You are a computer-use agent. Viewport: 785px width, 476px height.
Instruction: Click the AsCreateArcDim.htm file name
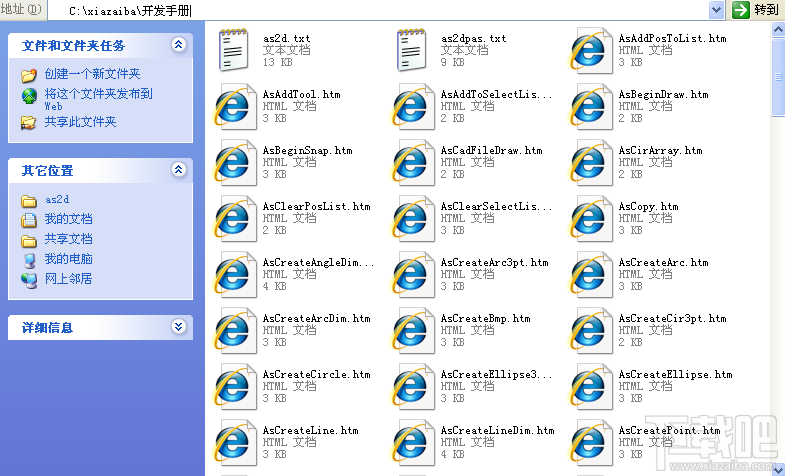[x=316, y=318]
